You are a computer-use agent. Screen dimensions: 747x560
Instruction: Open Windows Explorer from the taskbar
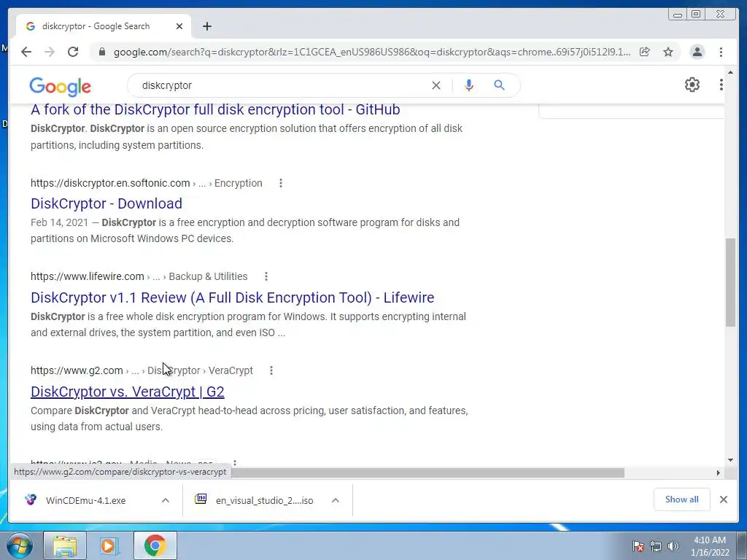click(65, 545)
